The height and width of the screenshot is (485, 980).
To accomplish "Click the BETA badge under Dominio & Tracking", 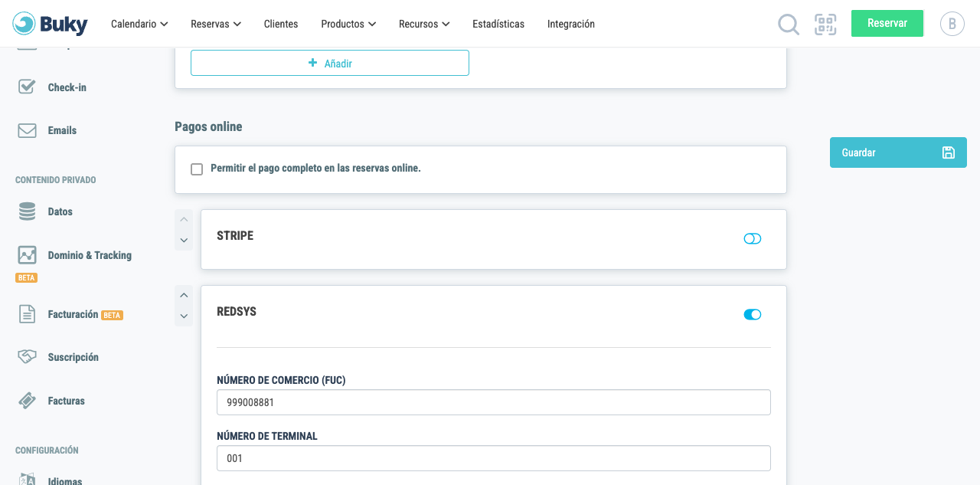I will (26, 277).
